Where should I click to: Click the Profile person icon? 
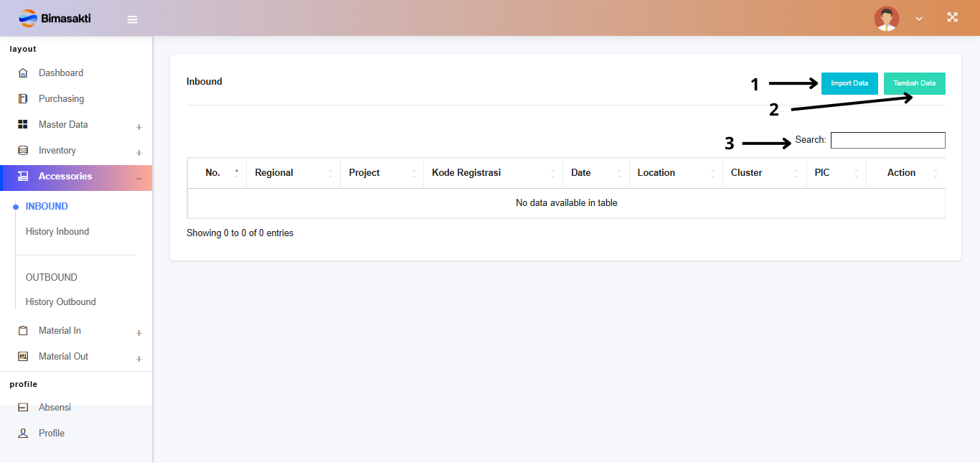tap(23, 434)
